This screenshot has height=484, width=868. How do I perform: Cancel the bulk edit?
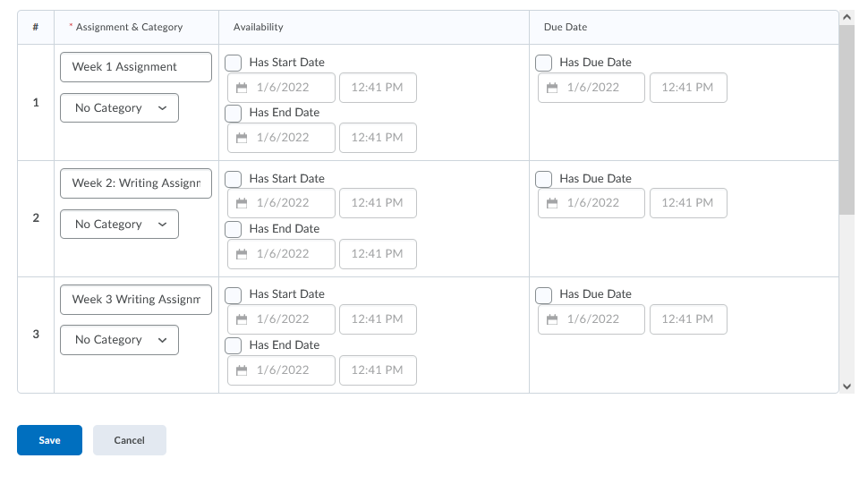coord(129,440)
